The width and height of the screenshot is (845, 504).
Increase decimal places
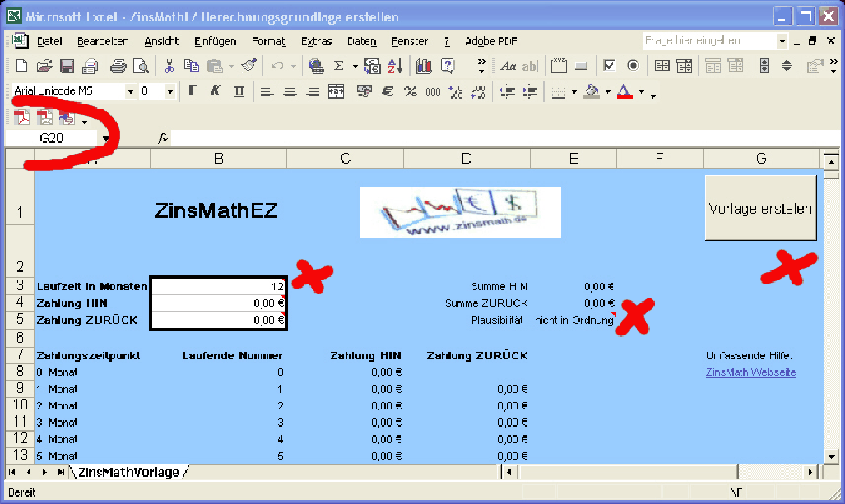(456, 91)
